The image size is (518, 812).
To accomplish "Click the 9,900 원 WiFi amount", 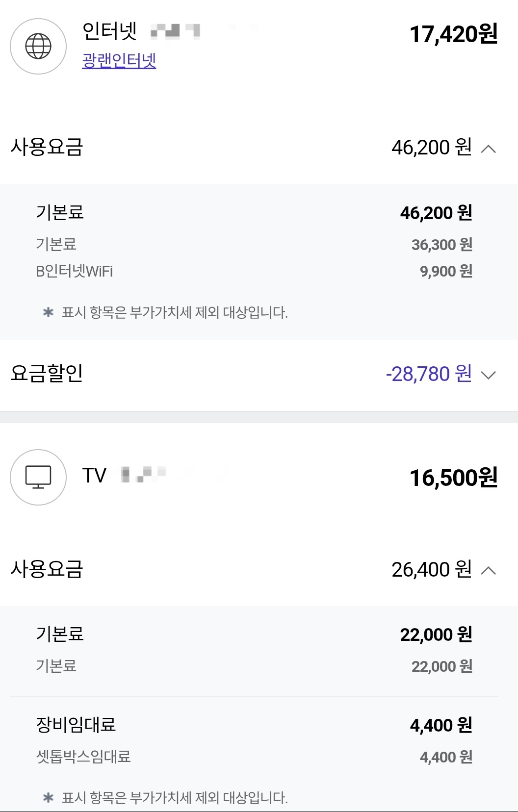I will [x=446, y=271].
